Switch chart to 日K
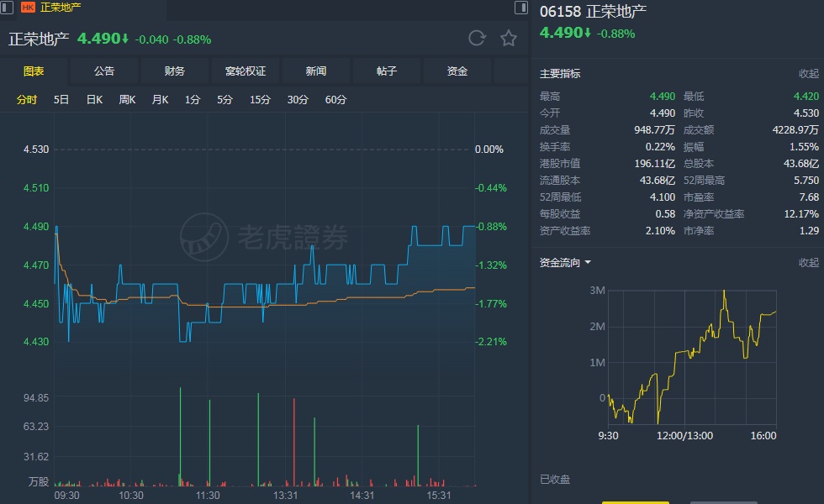The height and width of the screenshot is (504, 824). [x=94, y=99]
